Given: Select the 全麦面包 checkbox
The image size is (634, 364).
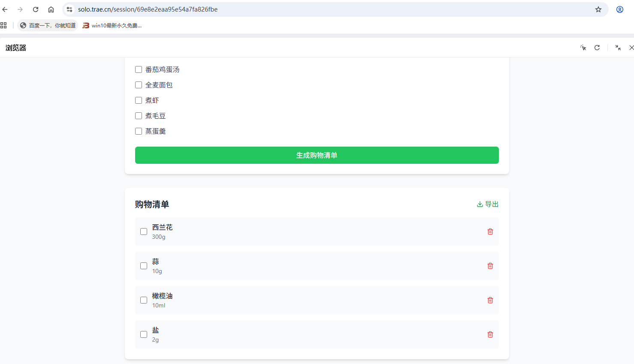Looking at the screenshot, I should pos(139,85).
